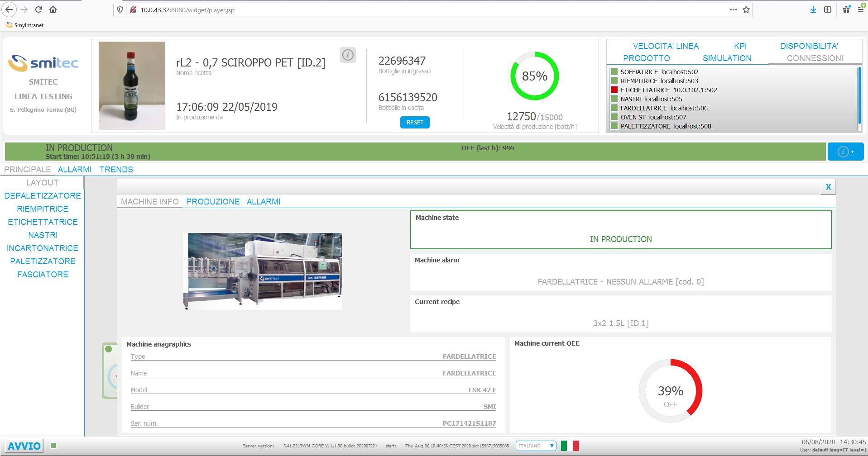Switch to VELOCITA' LINEA tab
Screen dimensions: 868x456
click(666, 46)
